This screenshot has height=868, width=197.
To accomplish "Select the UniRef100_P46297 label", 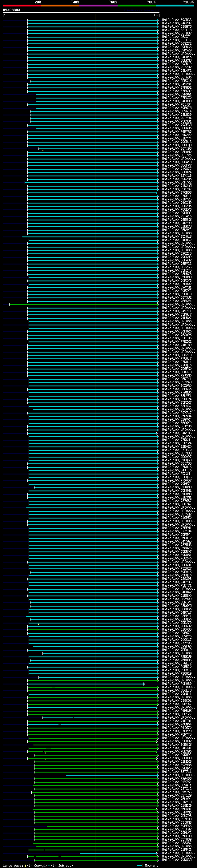I will coord(176,23).
